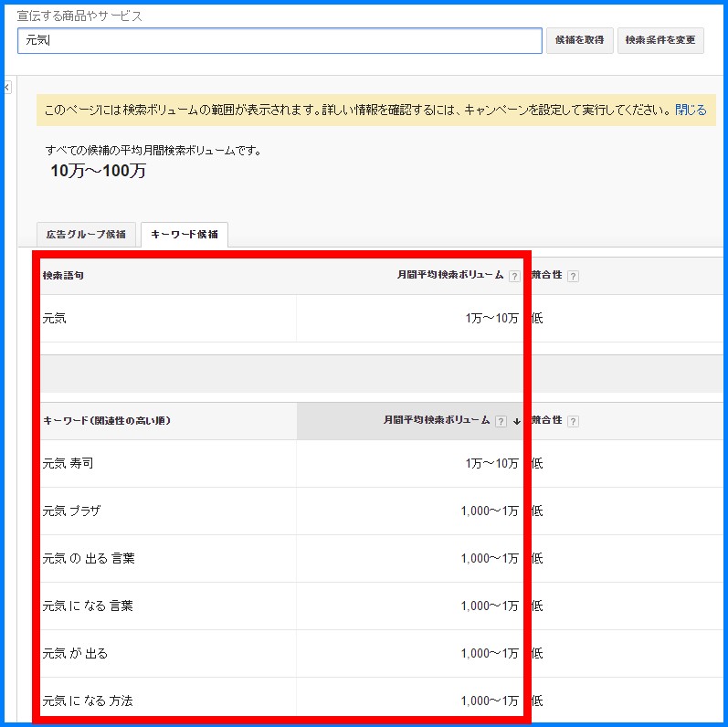Collapse the left side panel chevron

[x=5, y=87]
